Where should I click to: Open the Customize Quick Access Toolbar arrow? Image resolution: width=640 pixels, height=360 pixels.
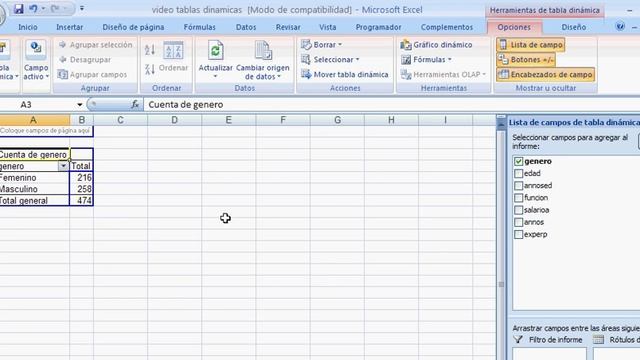[x=82, y=8]
